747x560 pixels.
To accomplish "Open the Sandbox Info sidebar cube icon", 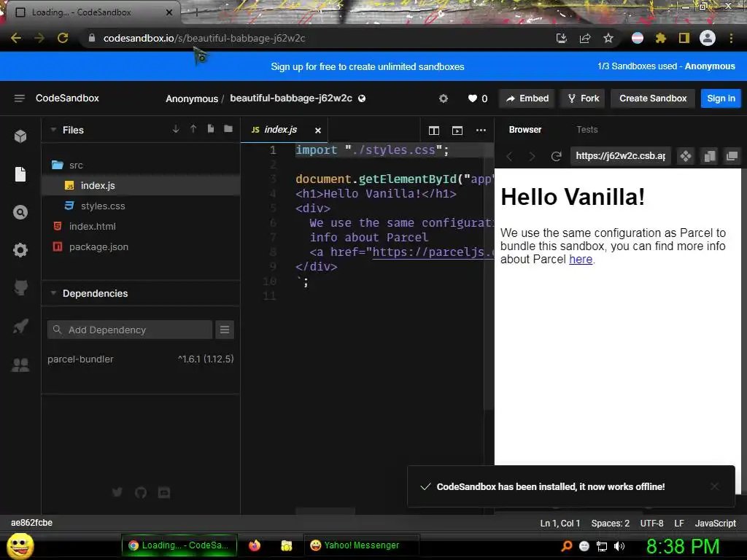I will point(20,136).
